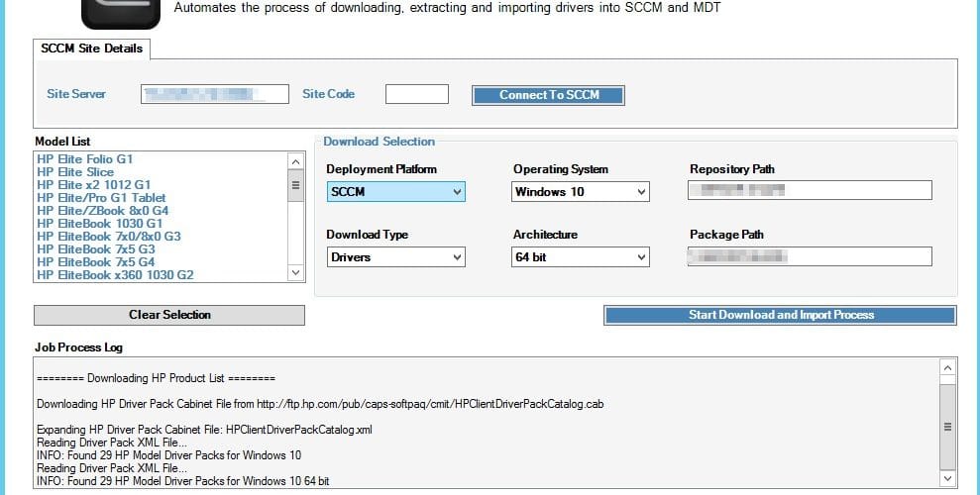Click the Package Path input field

tap(810, 256)
